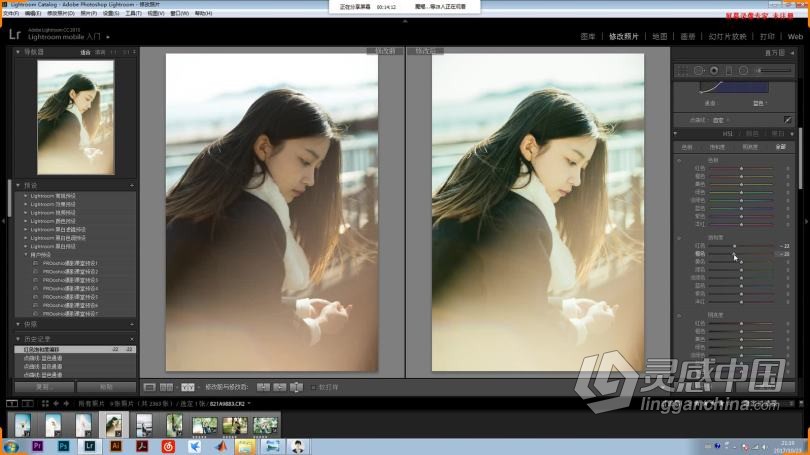Click Navigator preview thumbnail
810x455 pixels.
click(76, 117)
